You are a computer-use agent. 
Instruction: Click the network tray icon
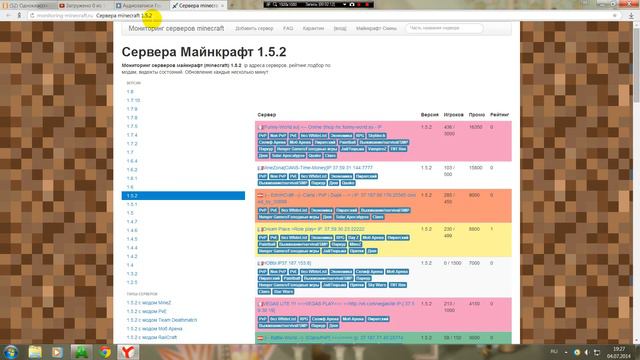[597, 352]
